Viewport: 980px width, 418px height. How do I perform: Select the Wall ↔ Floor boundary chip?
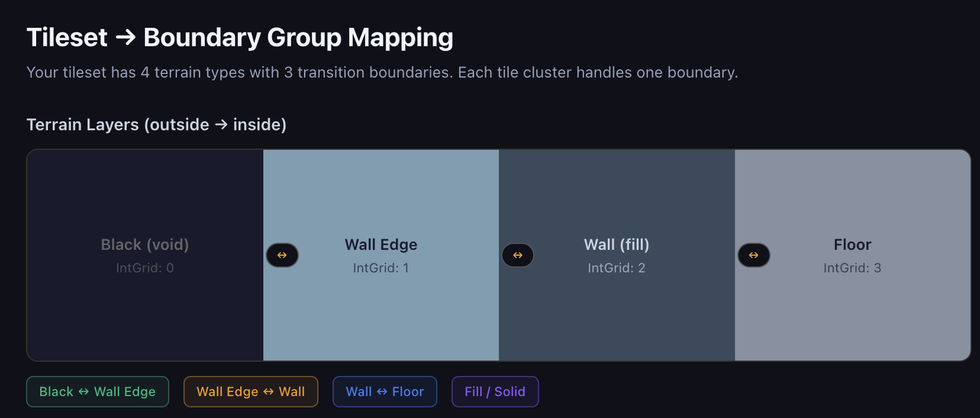pyautogui.click(x=385, y=392)
